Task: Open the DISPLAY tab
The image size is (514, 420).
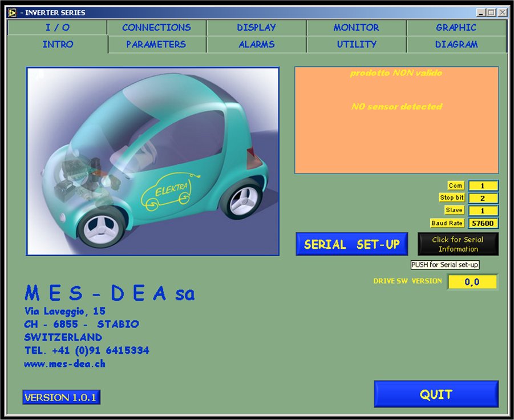Action: 256,27
